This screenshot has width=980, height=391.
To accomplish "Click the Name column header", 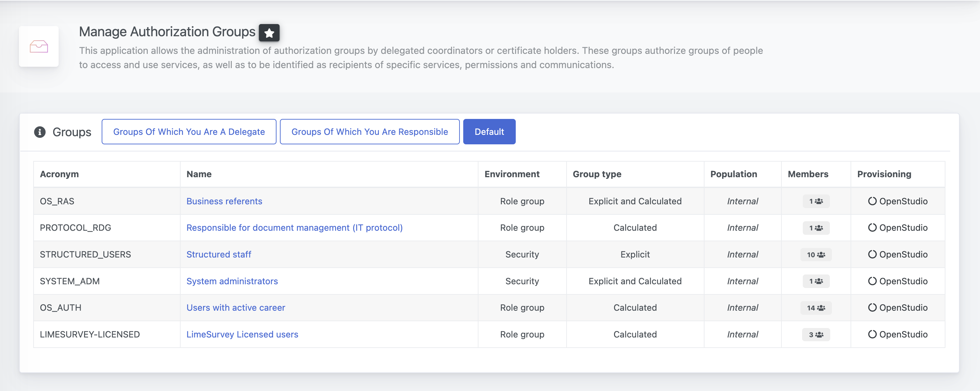I will coord(329,174).
